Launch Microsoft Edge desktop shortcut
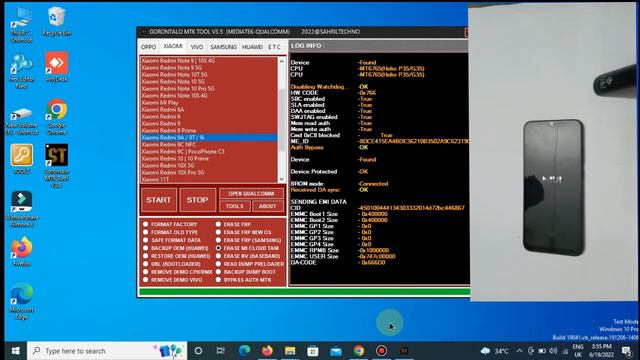Screen dimensions: 640x360 point(21,301)
